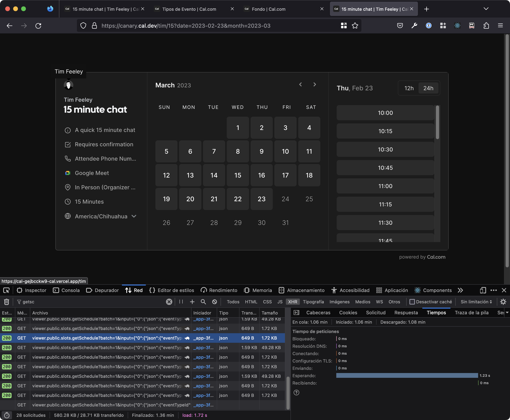Filter requests by XHR type
Screen dimensions: 510x420
(292, 302)
